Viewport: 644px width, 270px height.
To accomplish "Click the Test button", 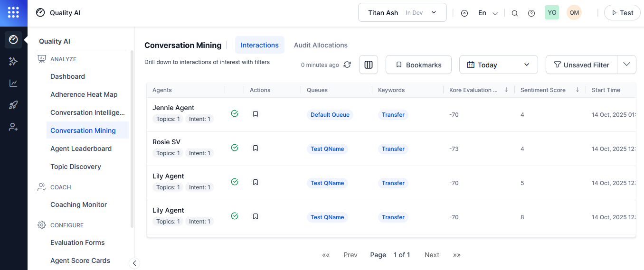I will click(x=622, y=13).
